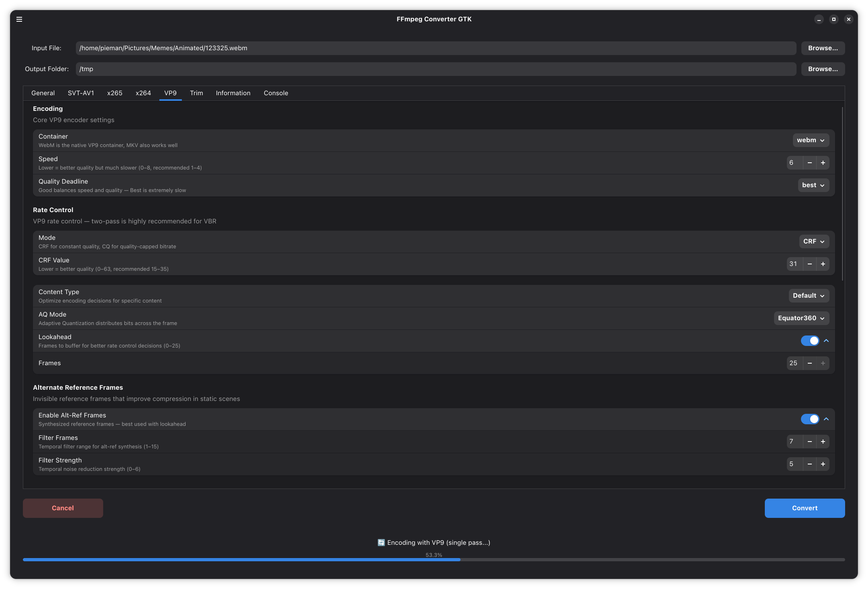Image resolution: width=868 pixels, height=589 pixels.
Task: Click the encoding progress bar
Action: (434, 560)
